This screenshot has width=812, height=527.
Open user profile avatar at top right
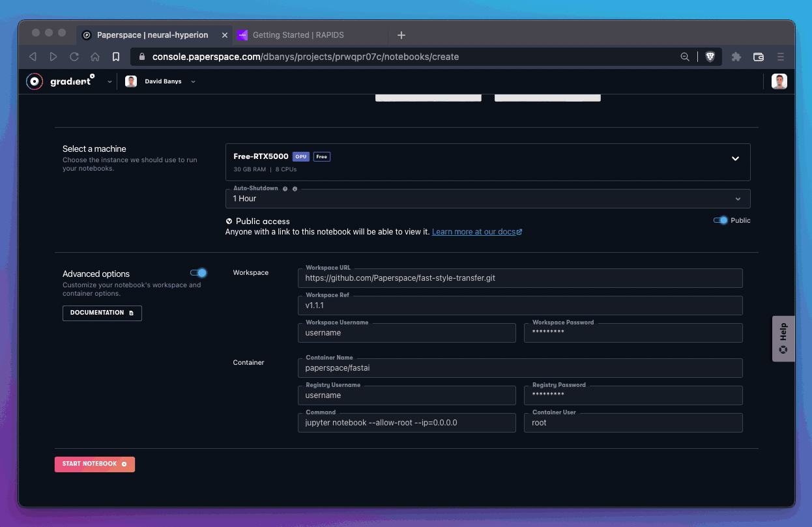779,81
